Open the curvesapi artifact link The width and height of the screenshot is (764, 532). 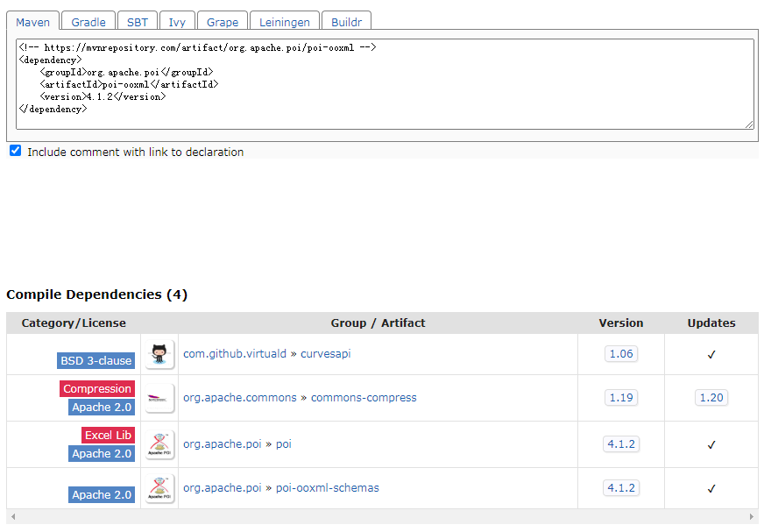325,354
